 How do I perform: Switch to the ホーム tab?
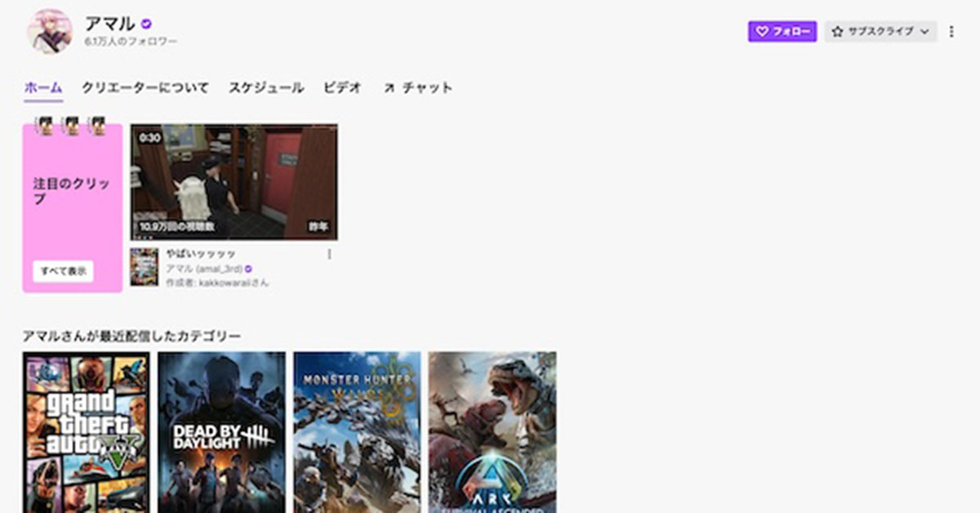(x=43, y=88)
